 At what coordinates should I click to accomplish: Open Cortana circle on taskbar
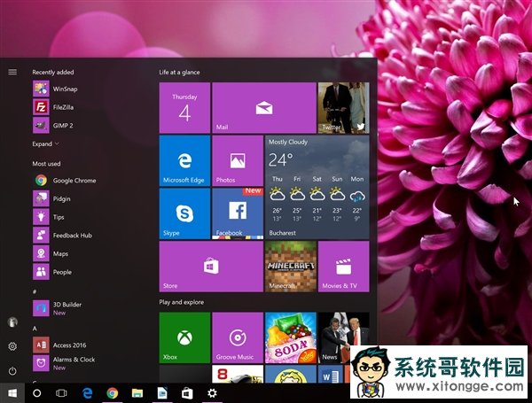click(x=37, y=393)
